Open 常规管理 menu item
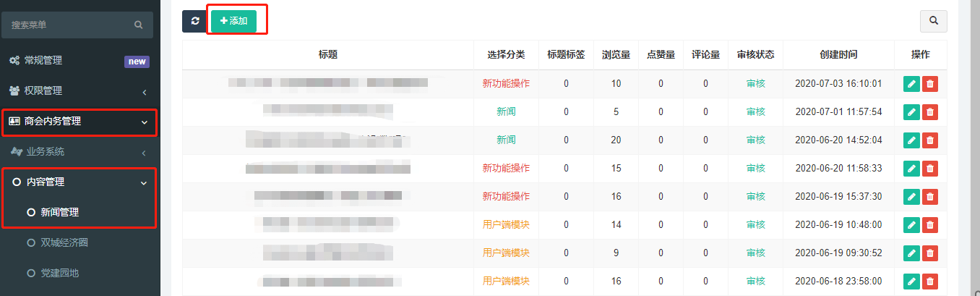980x296 pixels. coord(43,61)
